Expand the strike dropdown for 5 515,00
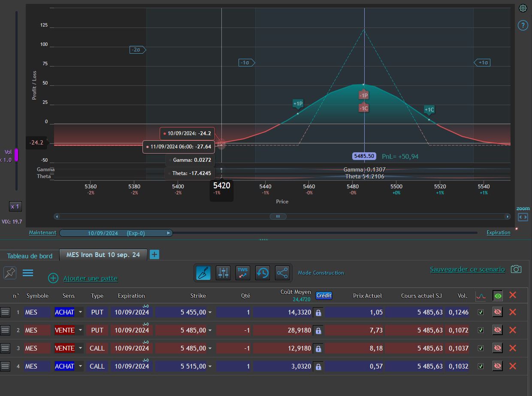Screen dimensions: 532x396 point(210,366)
